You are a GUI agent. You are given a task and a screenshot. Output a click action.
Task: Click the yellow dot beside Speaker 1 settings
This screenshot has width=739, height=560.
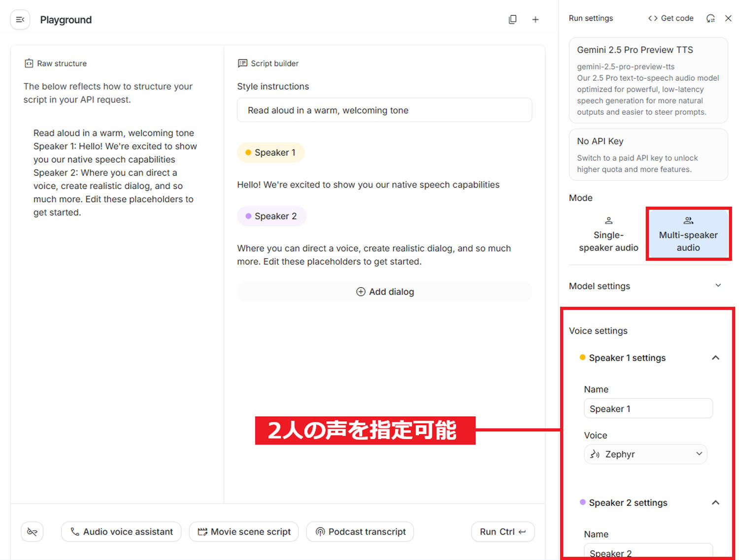(583, 358)
